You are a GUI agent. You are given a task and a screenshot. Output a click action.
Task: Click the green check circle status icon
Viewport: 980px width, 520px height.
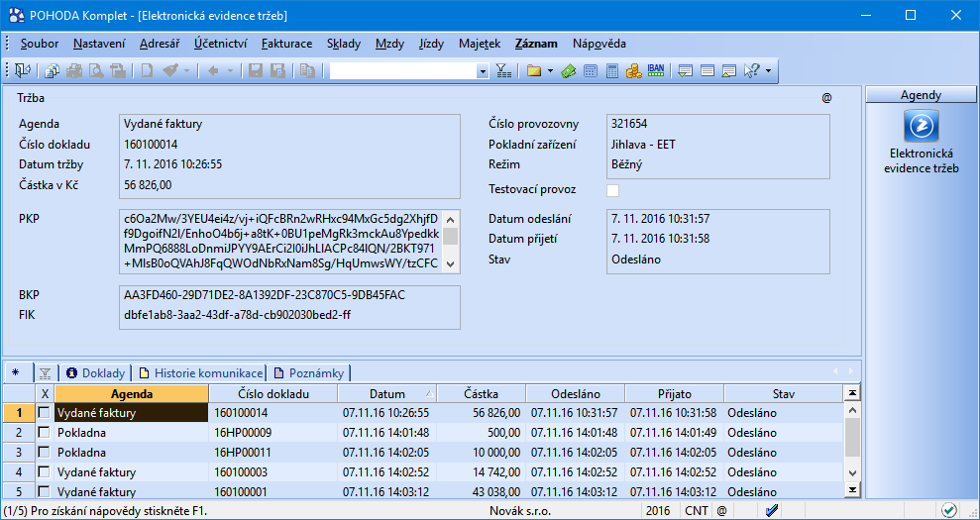click(x=948, y=510)
